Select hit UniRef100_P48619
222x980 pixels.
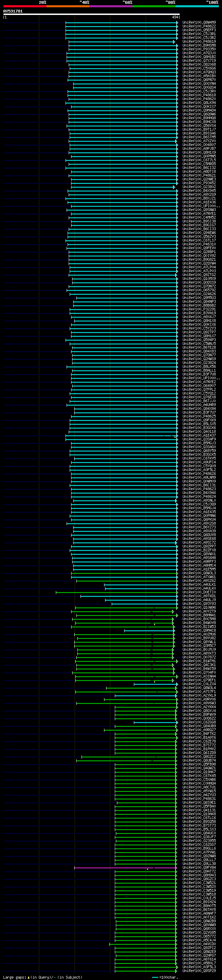point(199,41)
